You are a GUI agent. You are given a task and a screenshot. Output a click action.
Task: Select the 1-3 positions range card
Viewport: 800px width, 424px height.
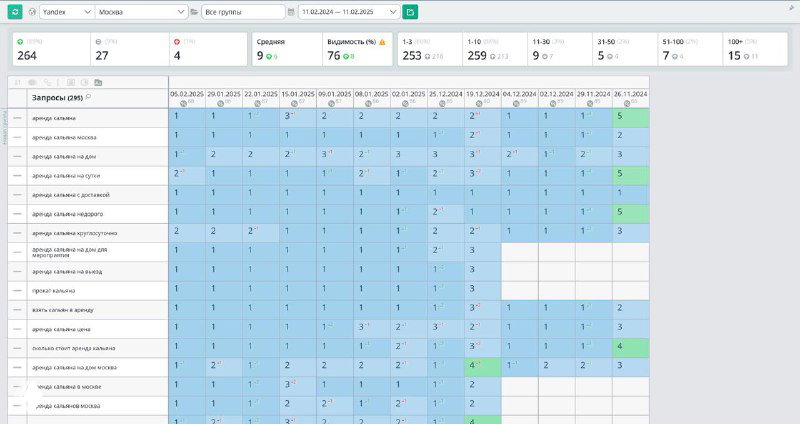[431, 49]
